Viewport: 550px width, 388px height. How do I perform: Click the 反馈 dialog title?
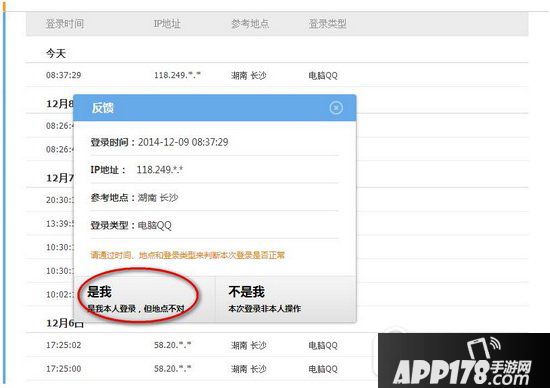coord(102,108)
